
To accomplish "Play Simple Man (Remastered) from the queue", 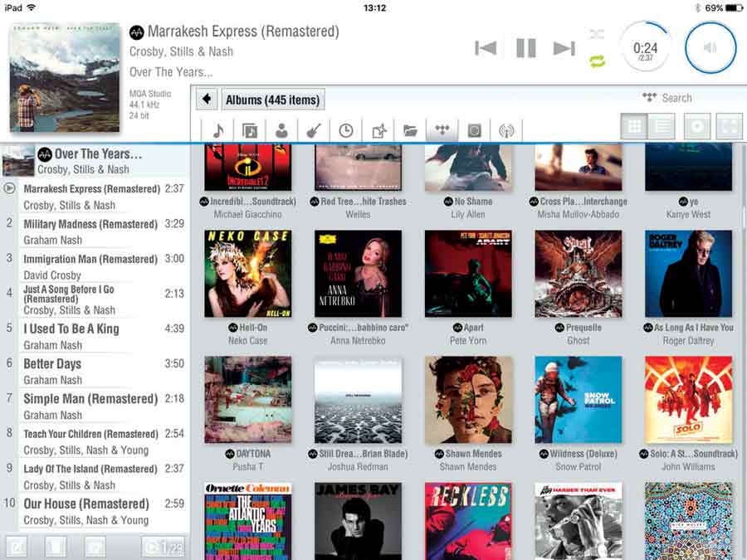I will tap(95, 407).
